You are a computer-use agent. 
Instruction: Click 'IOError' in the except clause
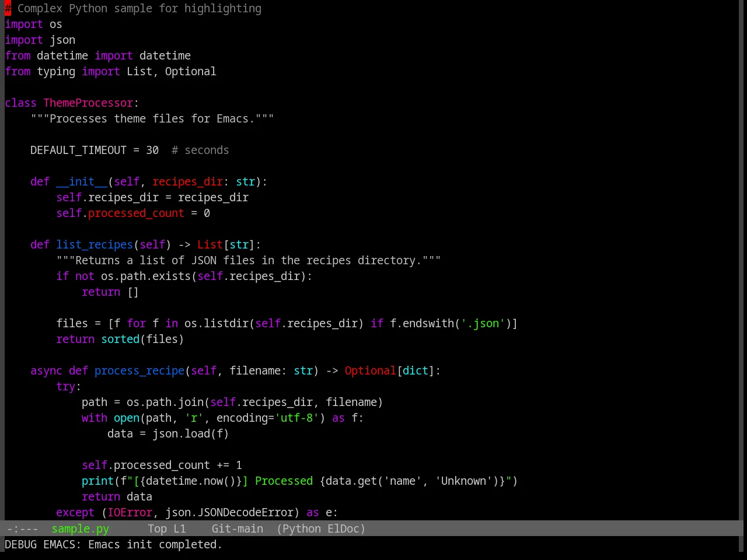coord(130,512)
